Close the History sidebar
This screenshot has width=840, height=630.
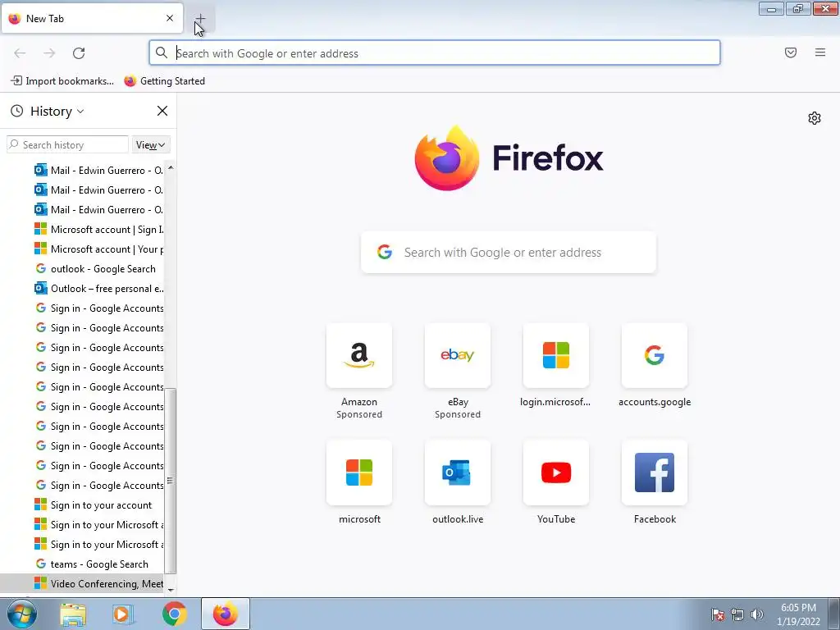162,111
